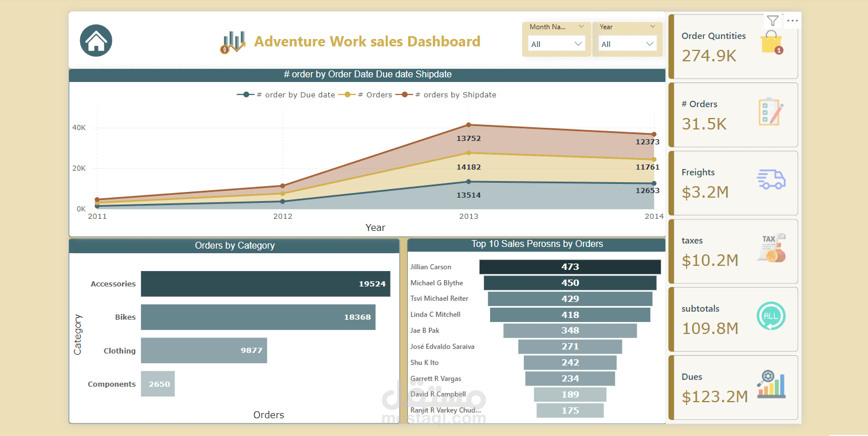Select Michael G Blythe funnel bar 450
The image size is (868, 436).
coord(570,283)
